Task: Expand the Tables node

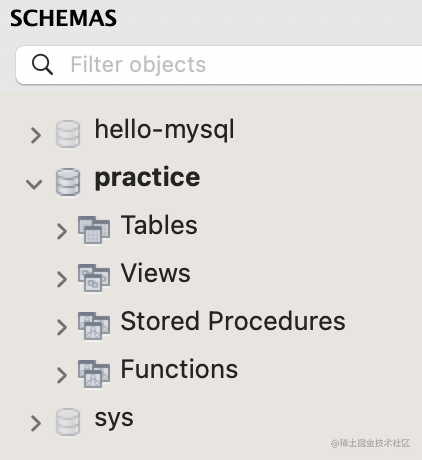Action: (62, 231)
